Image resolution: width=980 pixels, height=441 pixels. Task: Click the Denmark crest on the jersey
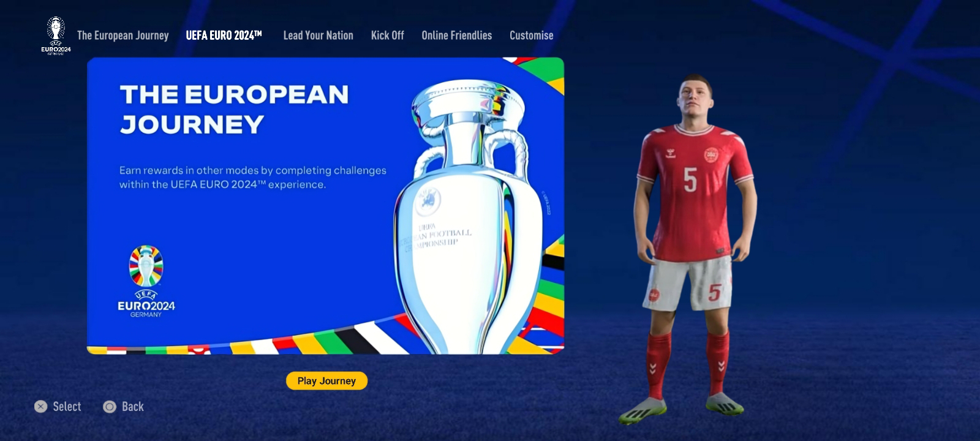(710, 154)
